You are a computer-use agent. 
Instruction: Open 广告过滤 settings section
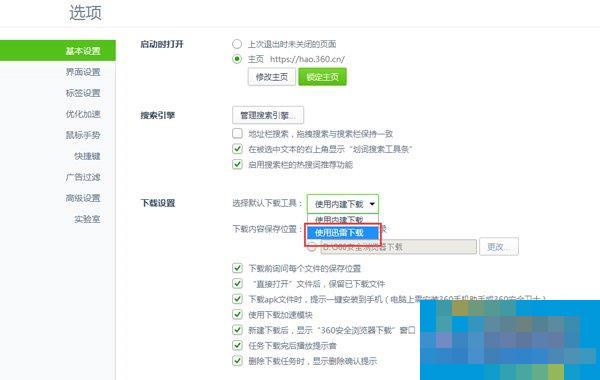tap(83, 177)
